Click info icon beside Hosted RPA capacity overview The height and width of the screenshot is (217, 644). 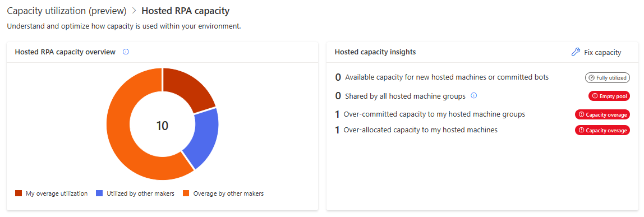126,52
